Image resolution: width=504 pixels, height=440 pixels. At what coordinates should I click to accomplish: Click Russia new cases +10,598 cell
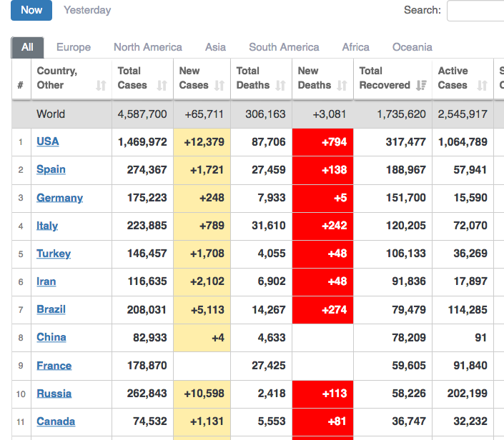202,394
